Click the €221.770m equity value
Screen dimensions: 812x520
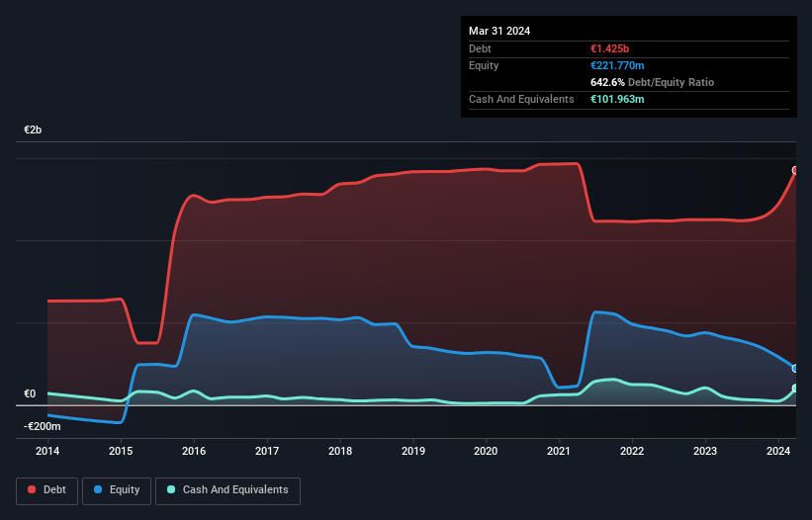click(617, 65)
